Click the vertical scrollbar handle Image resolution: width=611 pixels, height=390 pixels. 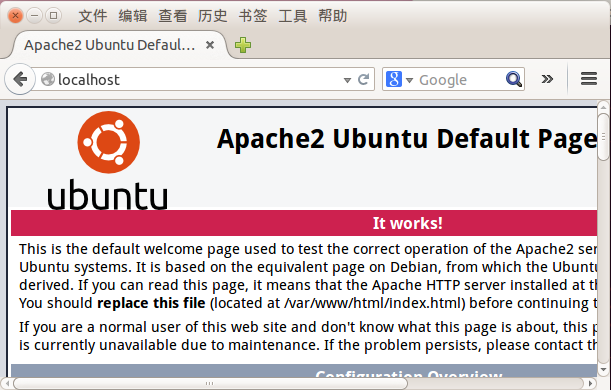click(603, 136)
